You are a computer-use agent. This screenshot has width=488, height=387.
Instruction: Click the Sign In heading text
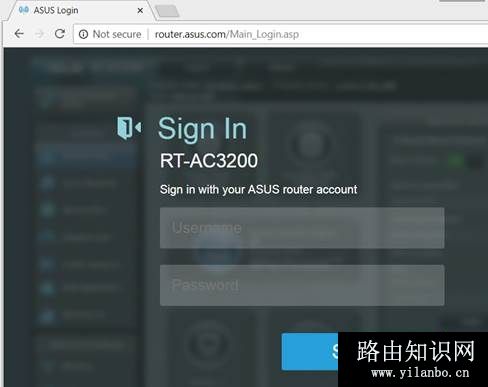point(202,129)
